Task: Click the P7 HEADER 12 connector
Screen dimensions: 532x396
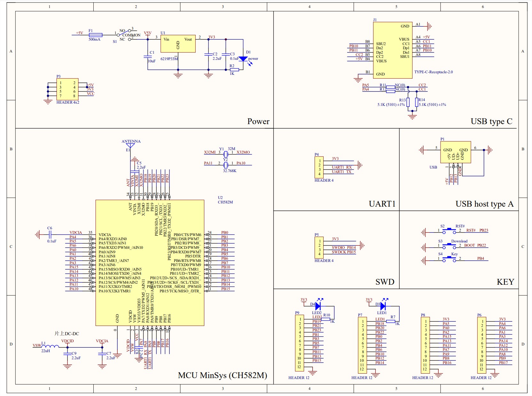Action: 362,345
